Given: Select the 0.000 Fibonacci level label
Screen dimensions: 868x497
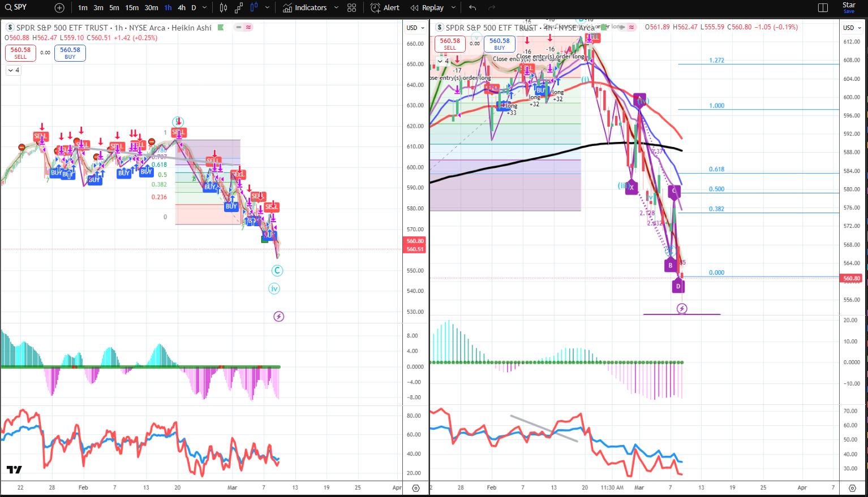Looking at the screenshot, I should [x=716, y=273].
